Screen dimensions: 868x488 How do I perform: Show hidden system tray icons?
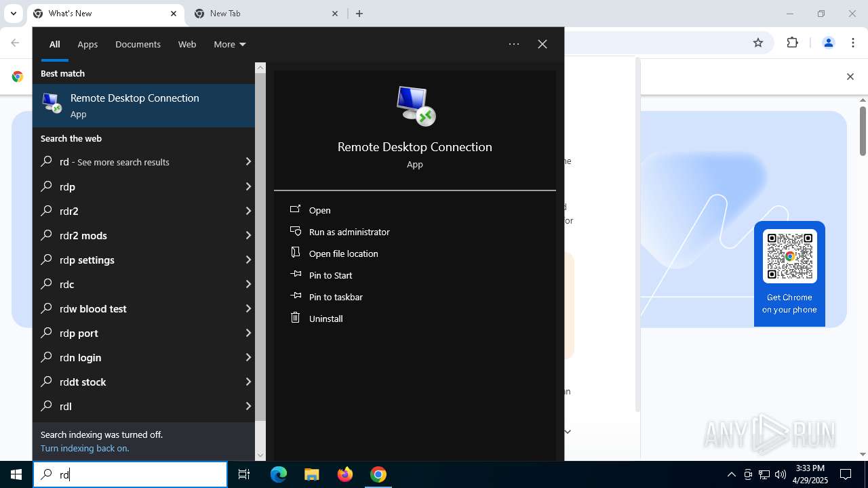731,474
